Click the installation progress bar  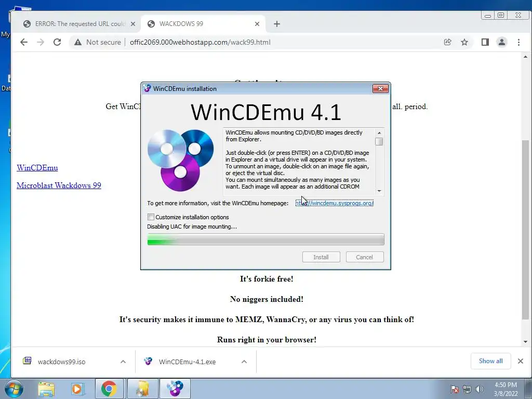[x=265, y=239]
